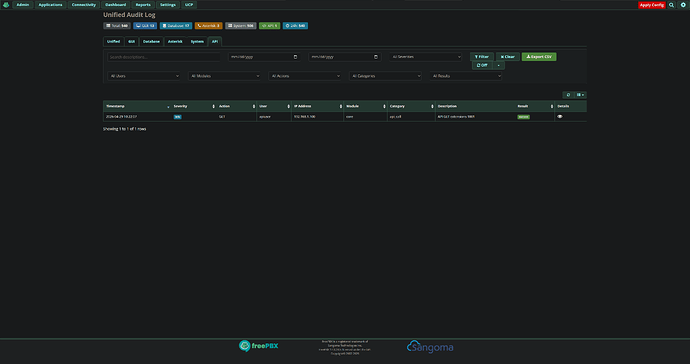The image size is (690, 364).
Task: Click the red Apply Config button
Action: pos(652,5)
